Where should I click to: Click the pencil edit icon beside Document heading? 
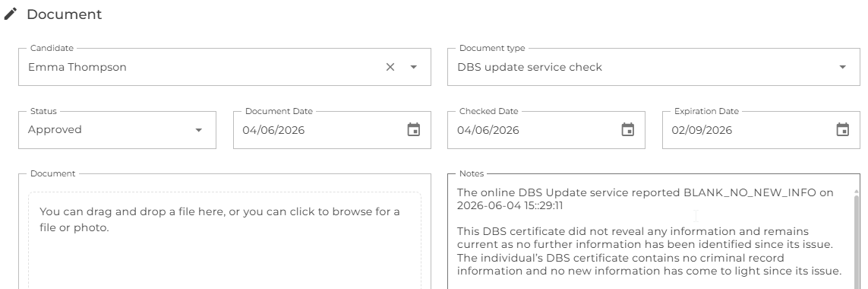tap(11, 14)
